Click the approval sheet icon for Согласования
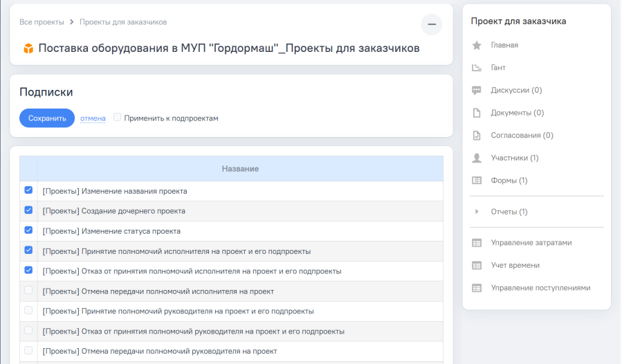The image size is (622, 364). 477,136
